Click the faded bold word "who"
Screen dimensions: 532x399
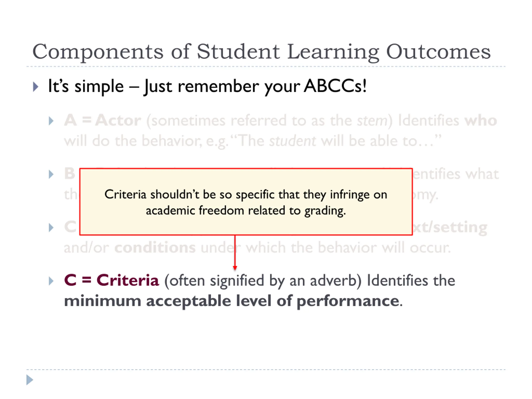click(480, 121)
